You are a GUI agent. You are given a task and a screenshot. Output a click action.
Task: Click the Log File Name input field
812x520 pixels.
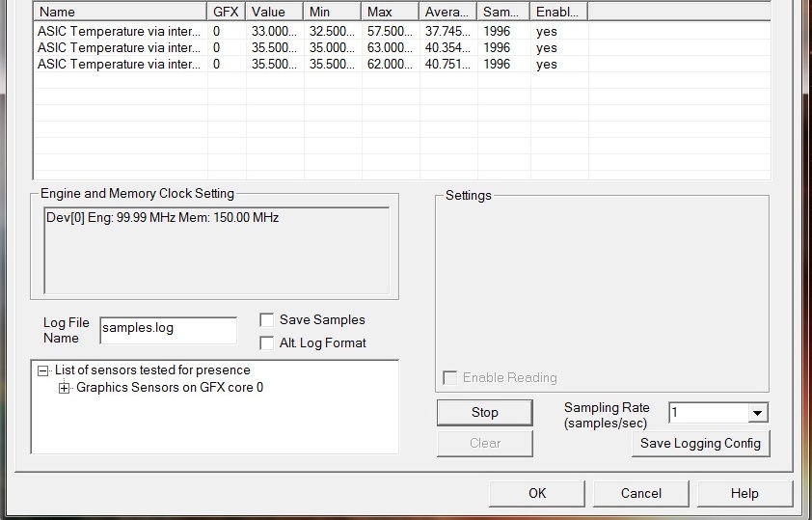[x=169, y=331]
